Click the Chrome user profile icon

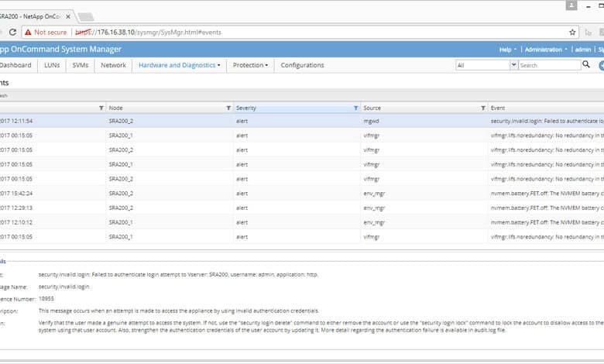point(571,5)
